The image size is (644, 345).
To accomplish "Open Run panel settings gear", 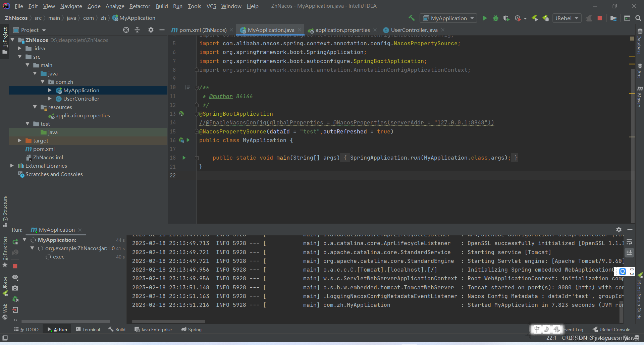I will tap(619, 230).
